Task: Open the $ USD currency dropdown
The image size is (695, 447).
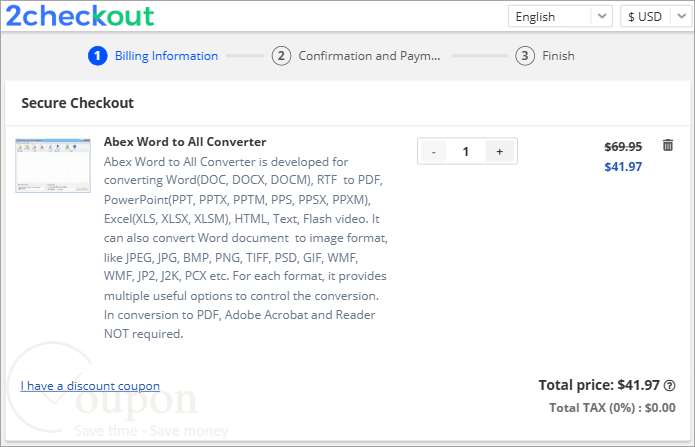Action: [x=657, y=16]
